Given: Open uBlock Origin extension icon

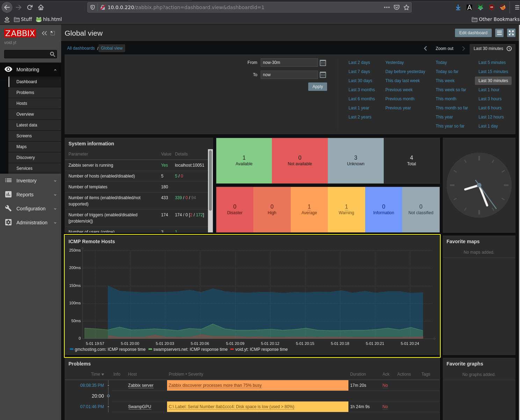Looking at the screenshot, I should pos(492,7).
